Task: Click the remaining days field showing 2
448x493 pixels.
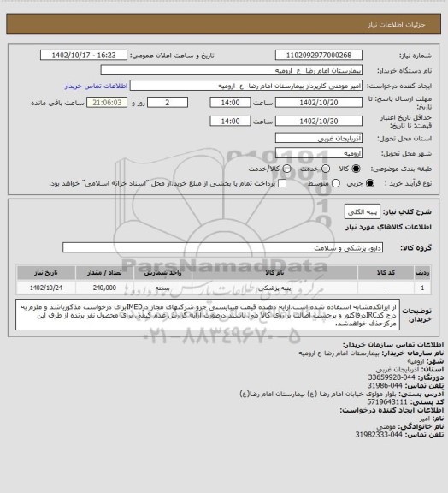Action: 168,103
